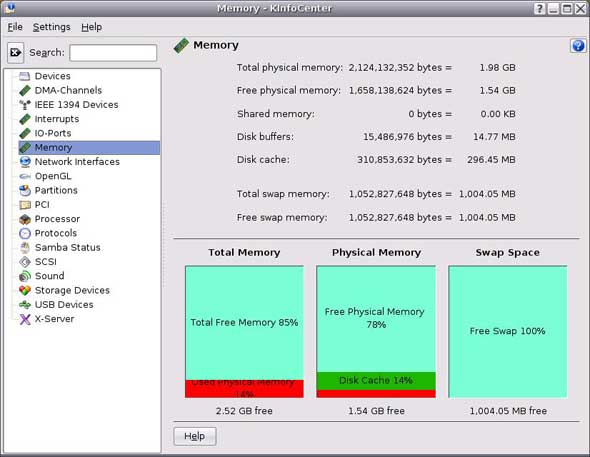590x457 pixels.
Task: Click the Network Interfaces globe icon
Action: 25,162
